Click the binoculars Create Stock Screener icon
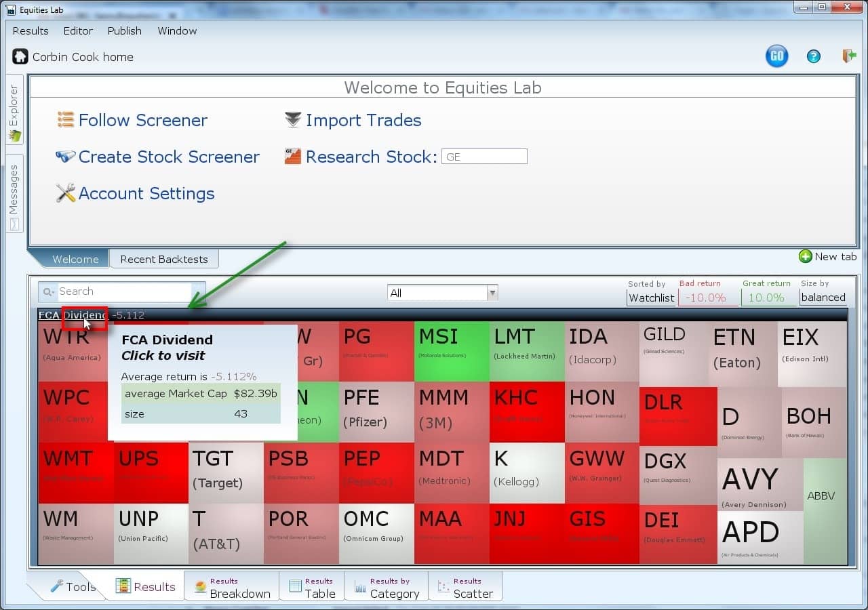 pos(65,157)
